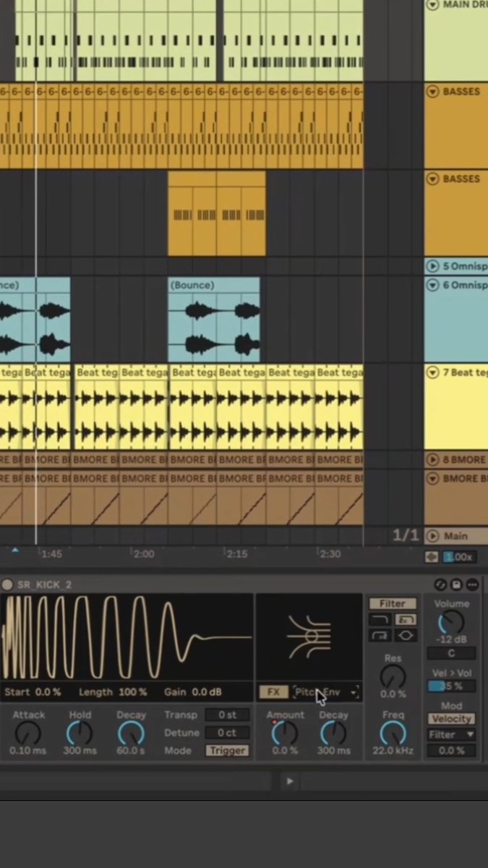Viewport: 488px width, 868px height.
Task: Click the Detune 0 ct field
Action: click(x=227, y=733)
